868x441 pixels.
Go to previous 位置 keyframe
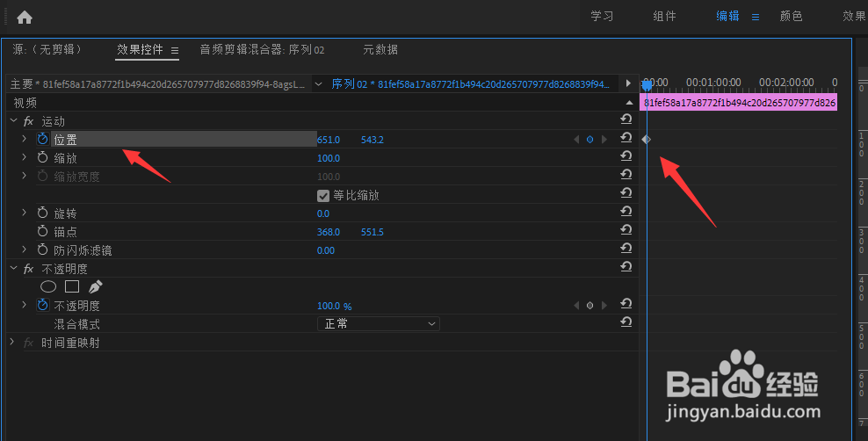click(x=576, y=140)
